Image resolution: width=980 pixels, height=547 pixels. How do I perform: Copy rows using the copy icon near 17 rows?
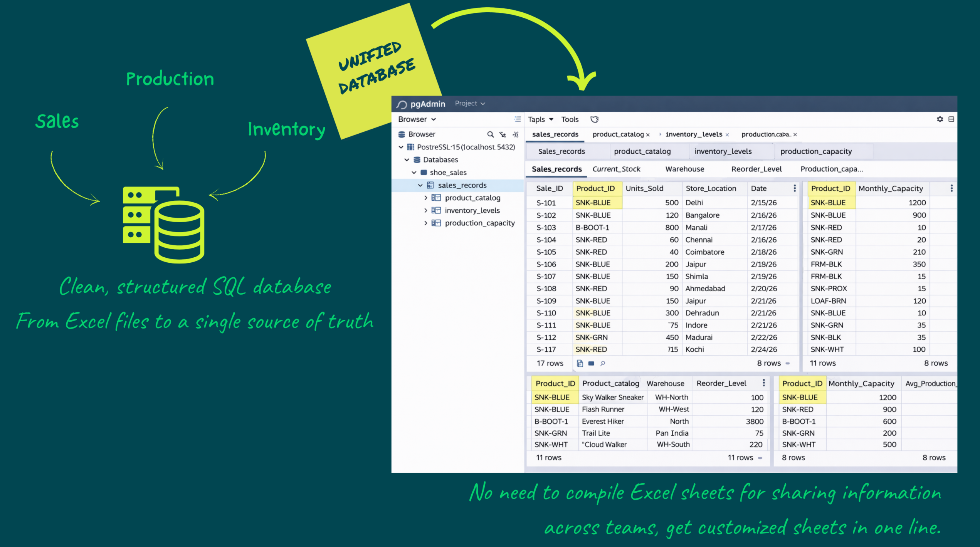click(592, 363)
